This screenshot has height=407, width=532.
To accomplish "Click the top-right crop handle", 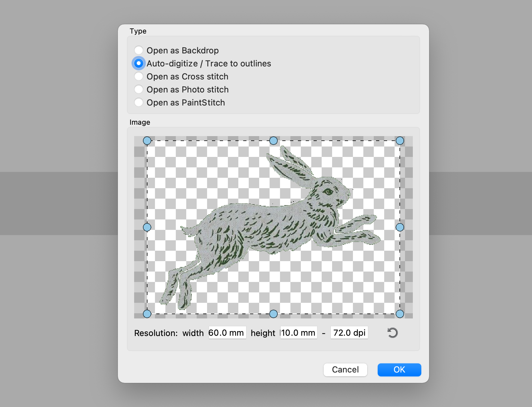I will click(400, 141).
